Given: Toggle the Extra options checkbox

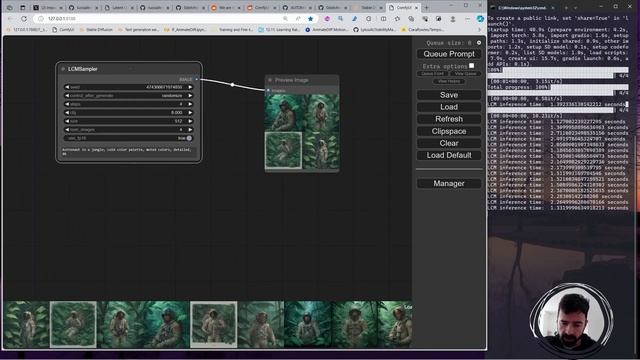Looking at the screenshot, I should point(471,66).
